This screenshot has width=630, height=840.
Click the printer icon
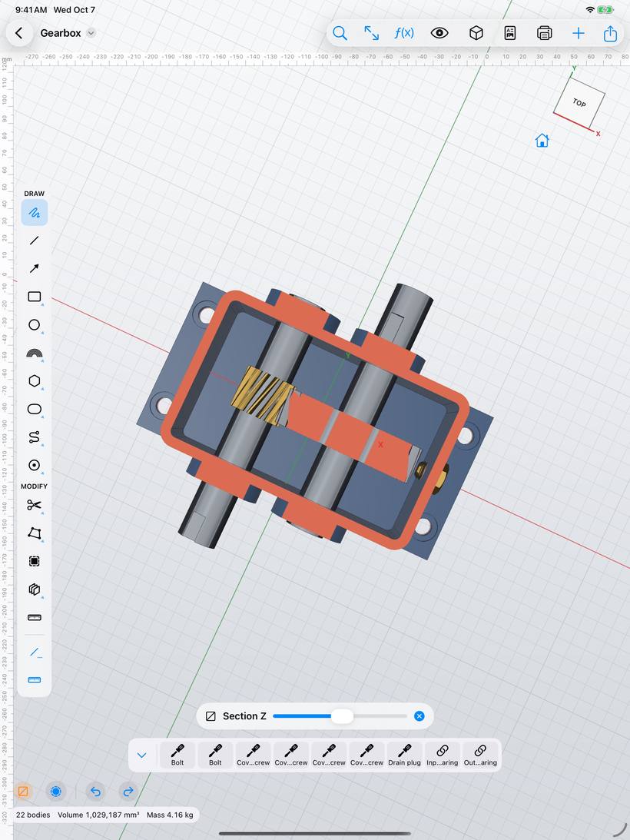coord(544,33)
